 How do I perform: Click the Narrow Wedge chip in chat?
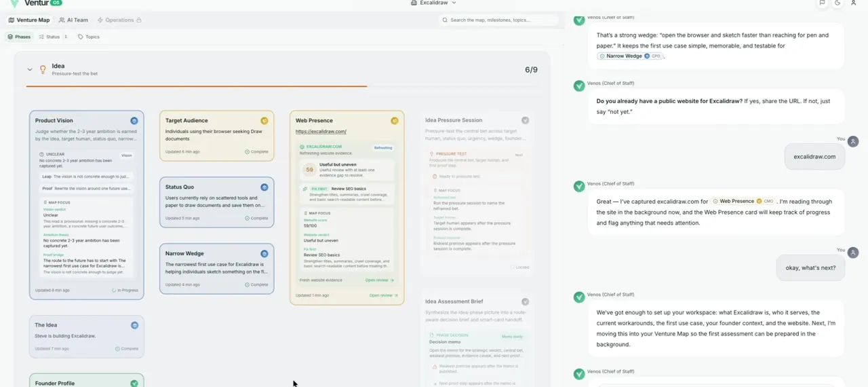pos(630,56)
